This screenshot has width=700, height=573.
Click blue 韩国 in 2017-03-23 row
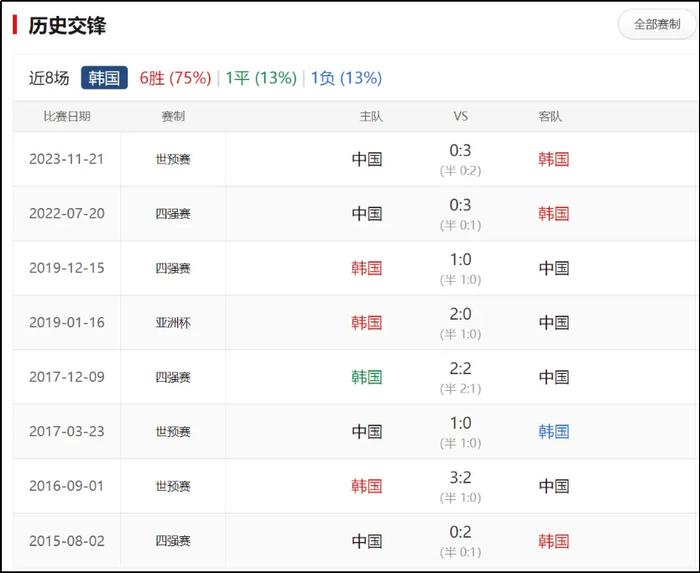point(554,431)
